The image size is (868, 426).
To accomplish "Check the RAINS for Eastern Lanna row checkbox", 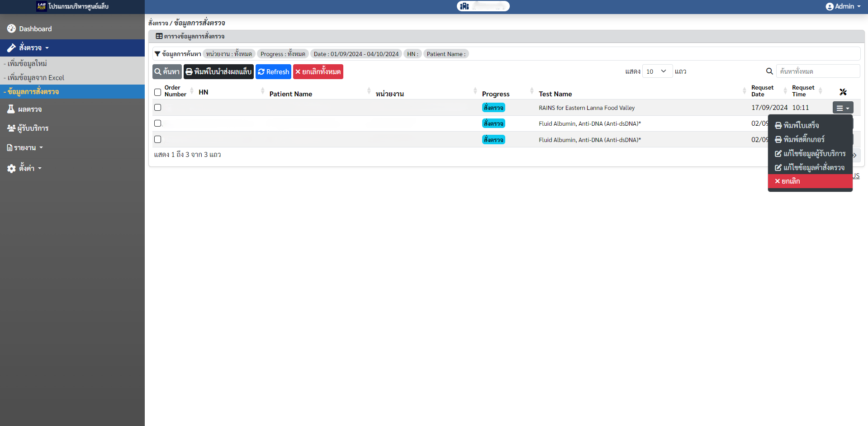I will coord(157,108).
